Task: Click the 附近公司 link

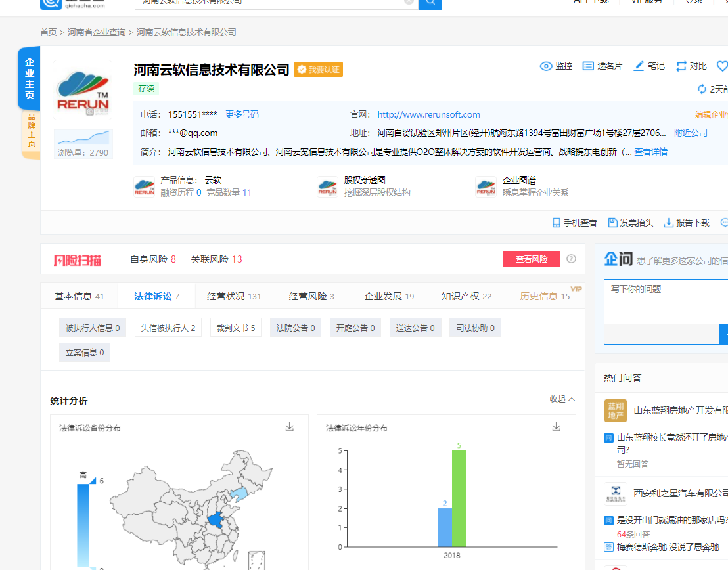Action: (x=691, y=133)
